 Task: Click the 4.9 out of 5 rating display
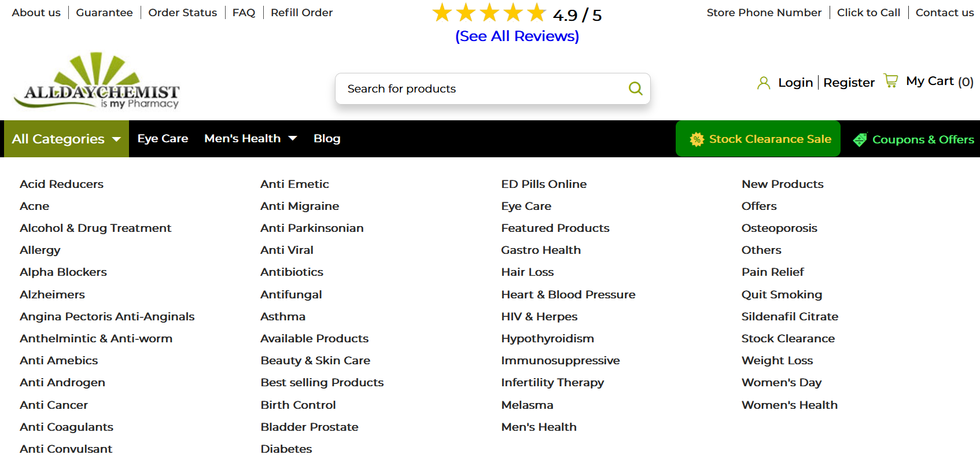577,15
